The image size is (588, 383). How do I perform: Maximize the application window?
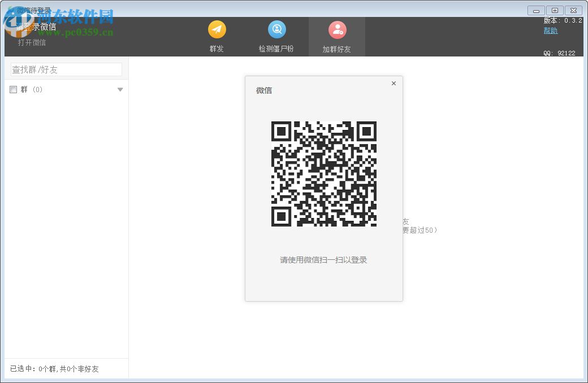click(555, 11)
